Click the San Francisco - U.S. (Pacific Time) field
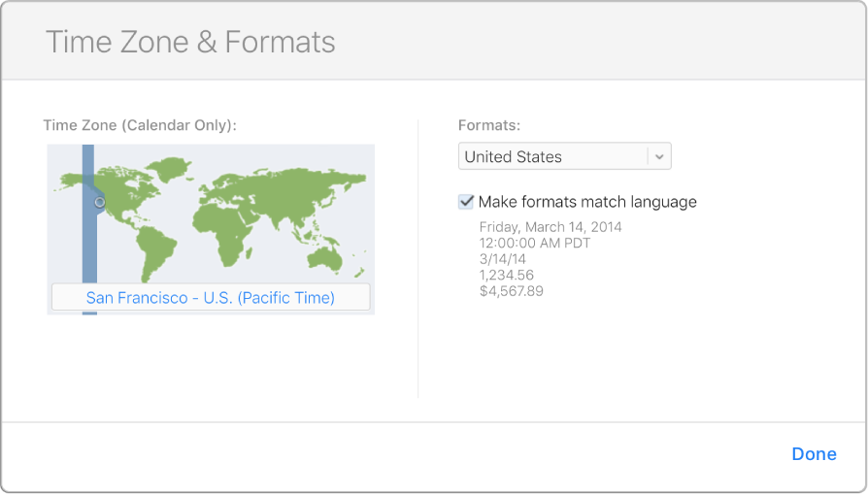This screenshot has width=868, height=495. click(210, 298)
